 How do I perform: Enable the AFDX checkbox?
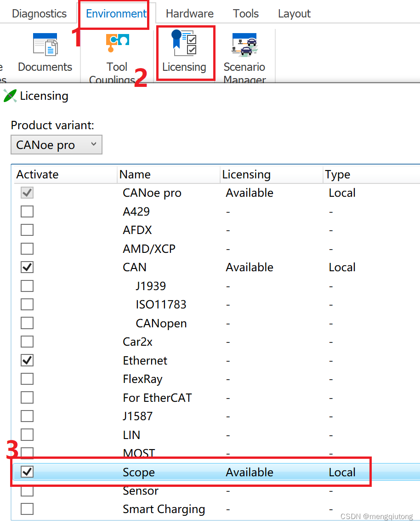point(27,230)
